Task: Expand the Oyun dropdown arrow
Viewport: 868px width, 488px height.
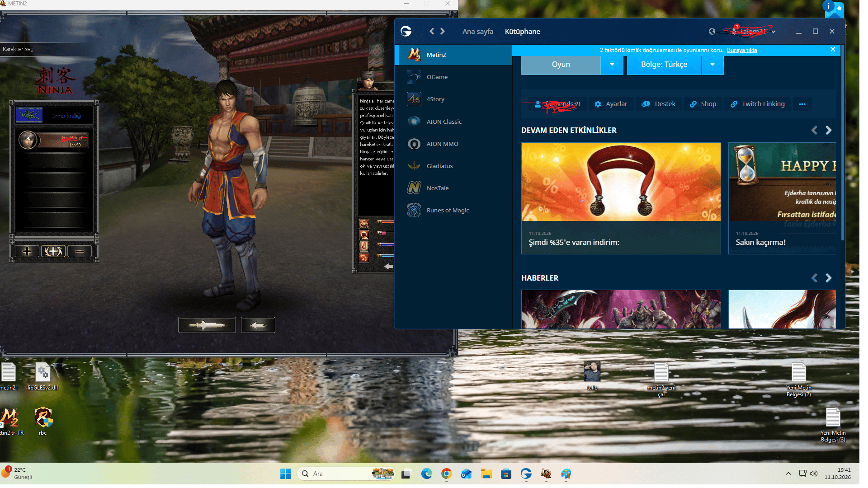Action: (612, 65)
